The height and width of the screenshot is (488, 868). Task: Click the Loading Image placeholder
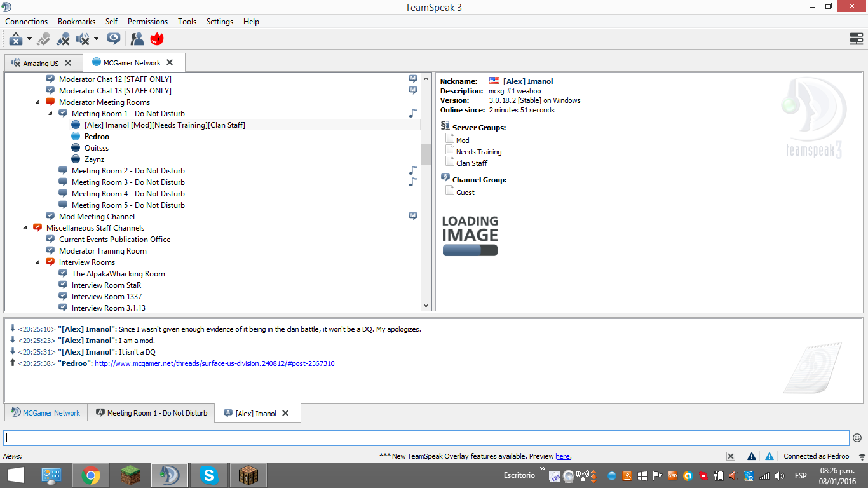pyautogui.click(x=470, y=236)
